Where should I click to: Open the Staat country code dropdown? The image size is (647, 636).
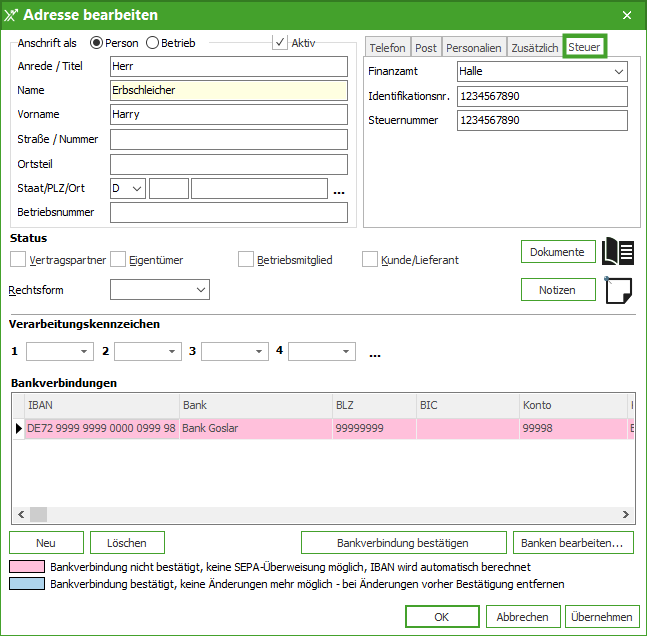(137, 188)
